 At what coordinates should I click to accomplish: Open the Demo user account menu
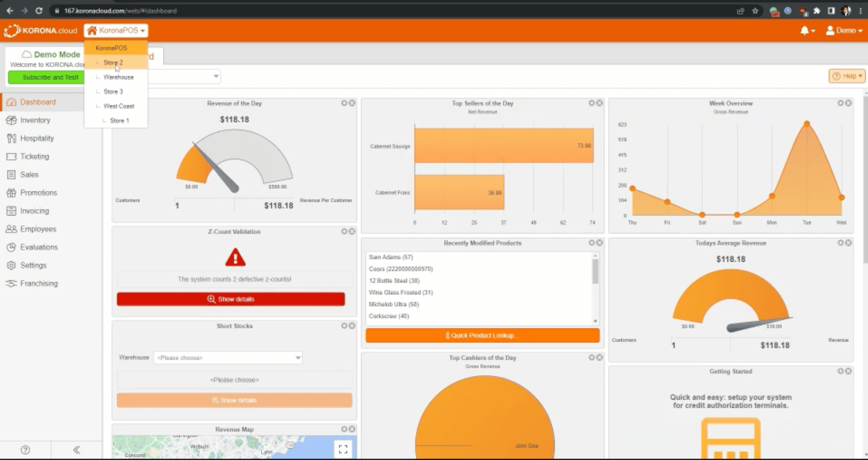(x=844, y=31)
